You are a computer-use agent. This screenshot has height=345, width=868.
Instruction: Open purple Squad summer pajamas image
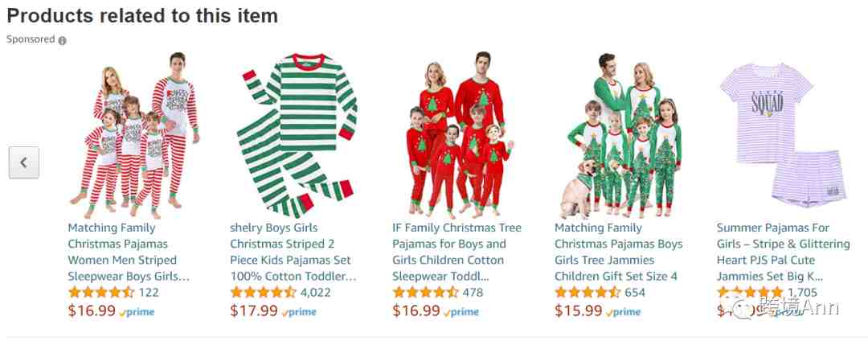click(783, 135)
